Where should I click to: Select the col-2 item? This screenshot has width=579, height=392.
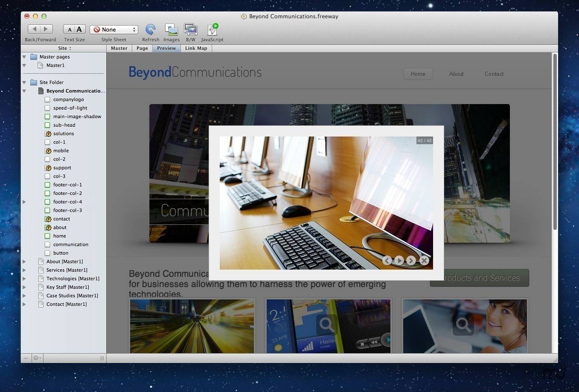[x=59, y=159]
